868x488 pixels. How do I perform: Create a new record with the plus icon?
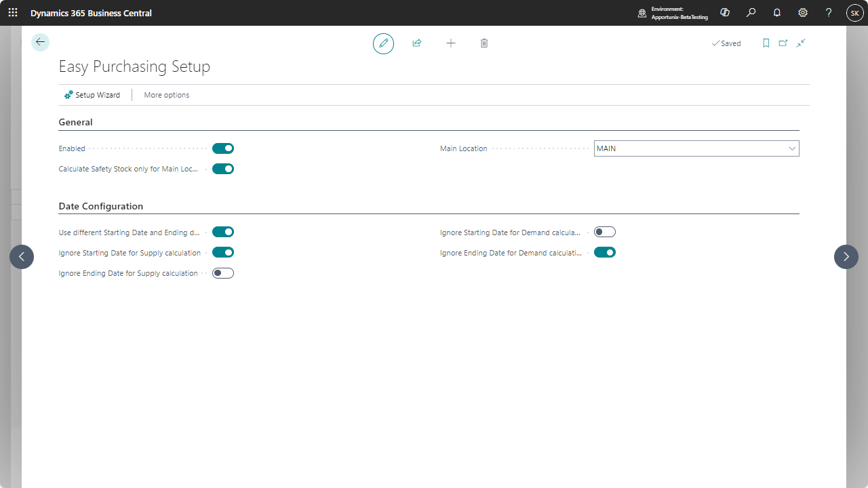tap(450, 43)
